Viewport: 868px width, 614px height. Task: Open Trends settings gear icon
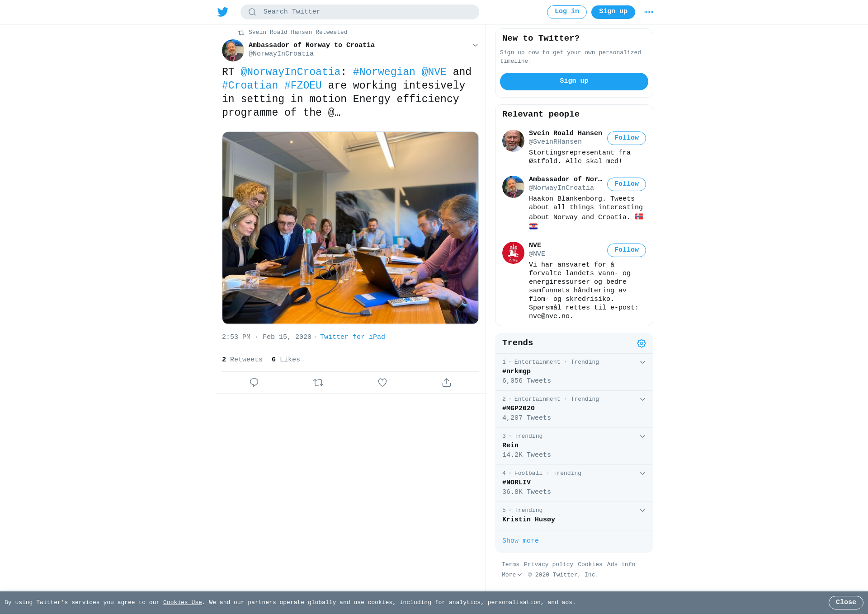(642, 343)
